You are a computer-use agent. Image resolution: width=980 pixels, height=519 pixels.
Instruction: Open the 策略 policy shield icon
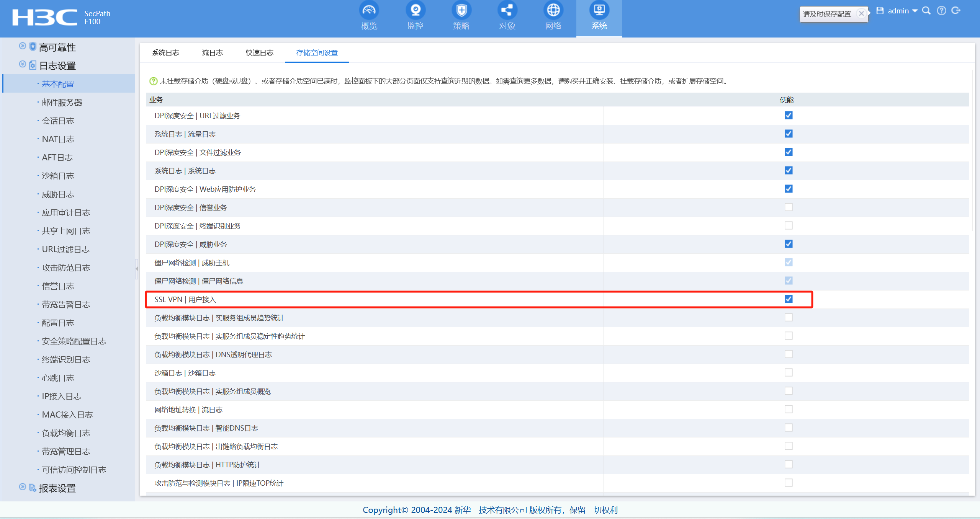click(461, 11)
